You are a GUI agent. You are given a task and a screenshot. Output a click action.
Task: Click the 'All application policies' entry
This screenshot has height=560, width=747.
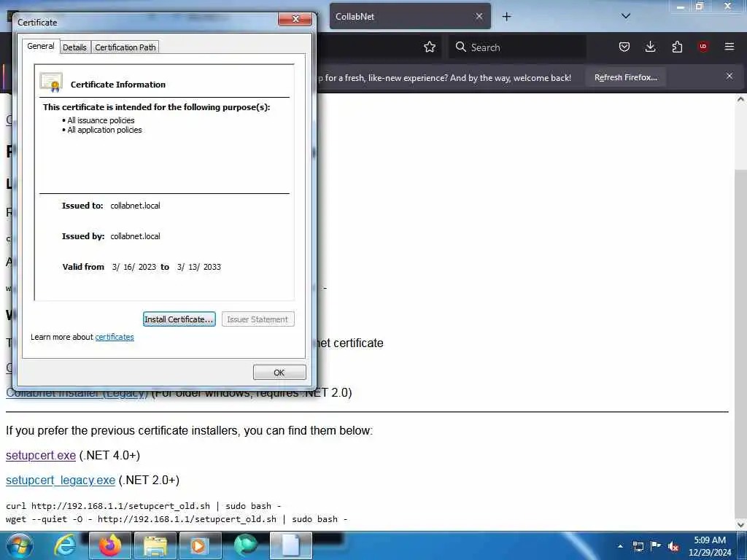point(104,130)
